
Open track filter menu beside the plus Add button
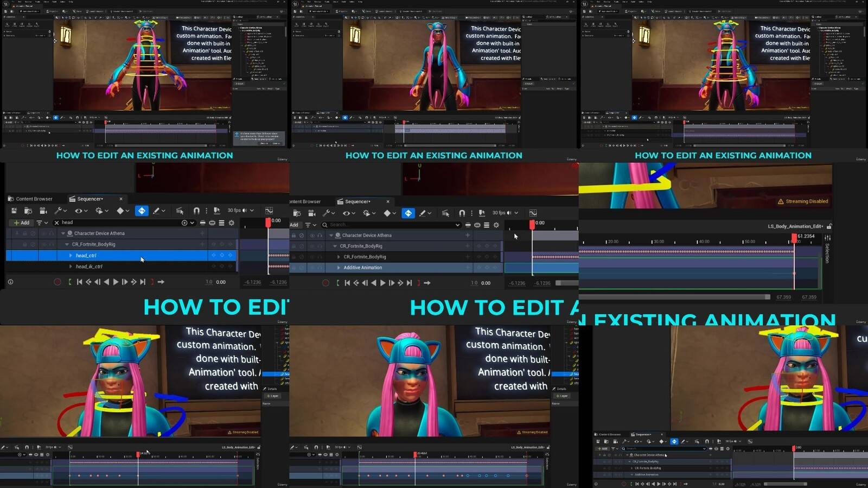(42, 223)
